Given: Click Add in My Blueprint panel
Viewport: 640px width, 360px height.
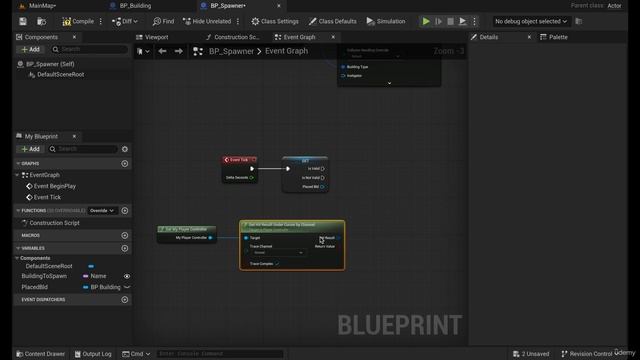Looking at the screenshot, I should pos(30,149).
